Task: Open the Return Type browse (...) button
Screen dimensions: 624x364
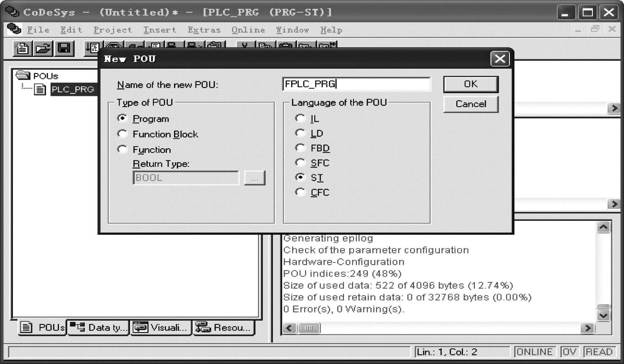Action: pyautogui.click(x=254, y=178)
